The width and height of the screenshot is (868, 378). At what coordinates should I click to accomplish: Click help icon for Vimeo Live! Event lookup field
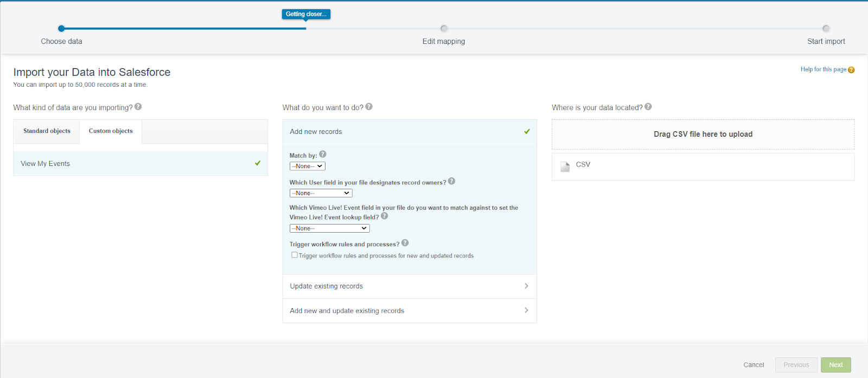tap(385, 216)
